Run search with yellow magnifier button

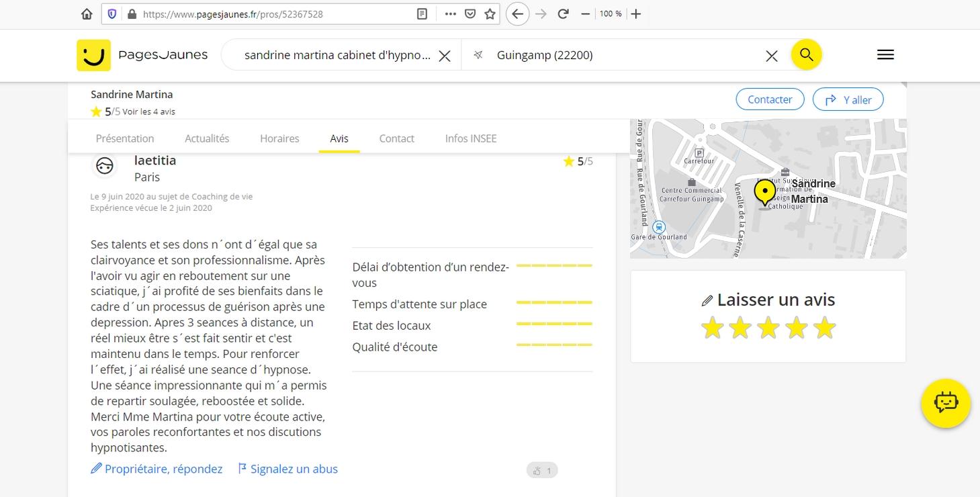(807, 55)
